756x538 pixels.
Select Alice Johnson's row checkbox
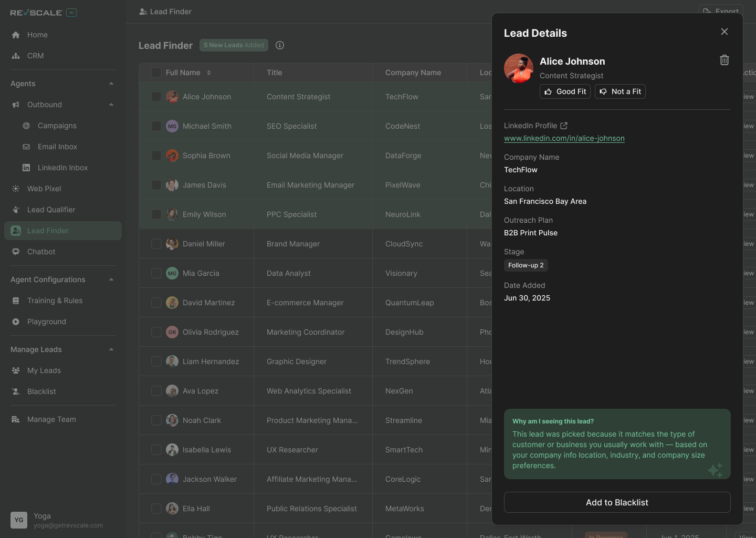[156, 97]
